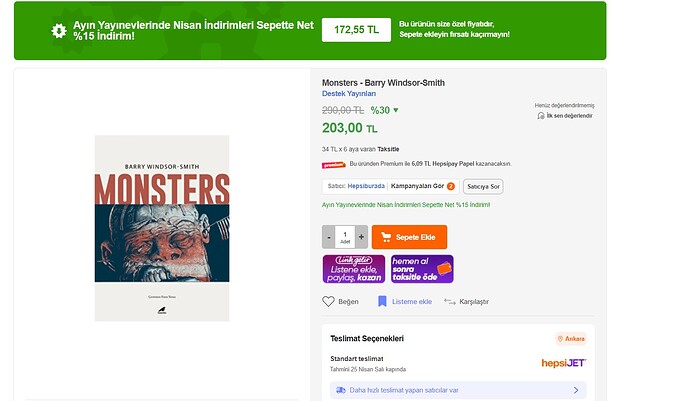
Task: Decrease quantity with the minus button
Action: point(329,237)
